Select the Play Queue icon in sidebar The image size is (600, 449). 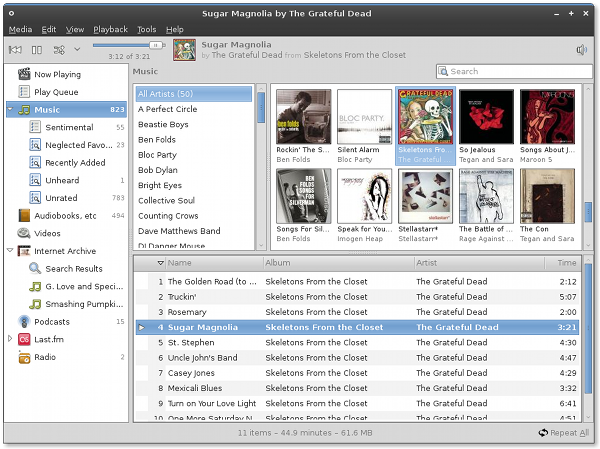24,92
